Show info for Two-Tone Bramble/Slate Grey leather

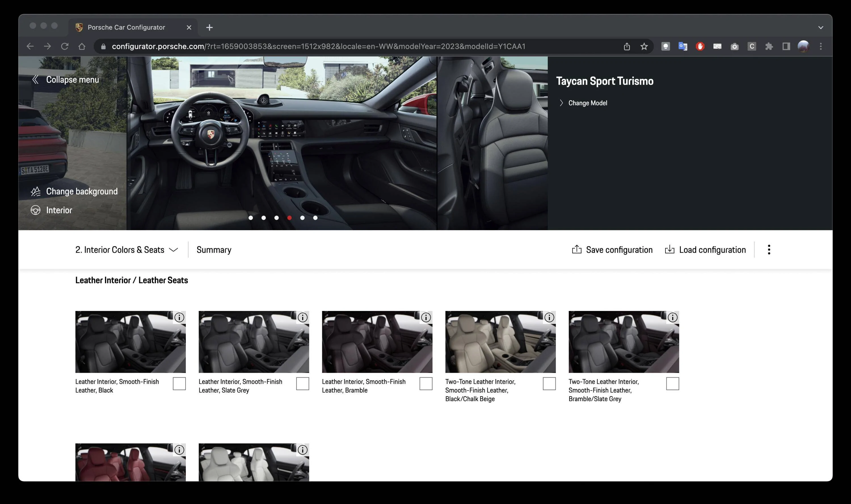pyautogui.click(x=673, y=317)
